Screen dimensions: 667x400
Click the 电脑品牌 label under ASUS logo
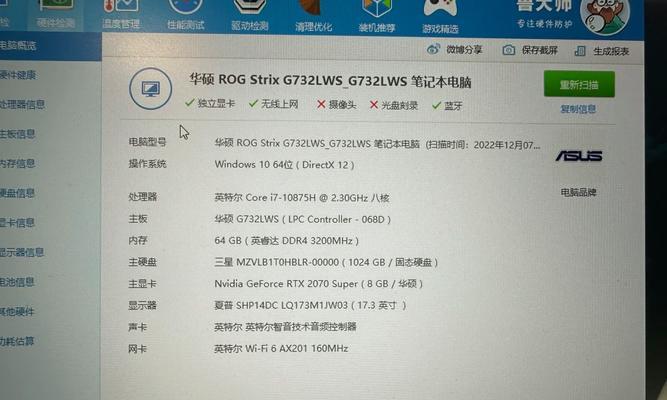[x=578, y=192]
